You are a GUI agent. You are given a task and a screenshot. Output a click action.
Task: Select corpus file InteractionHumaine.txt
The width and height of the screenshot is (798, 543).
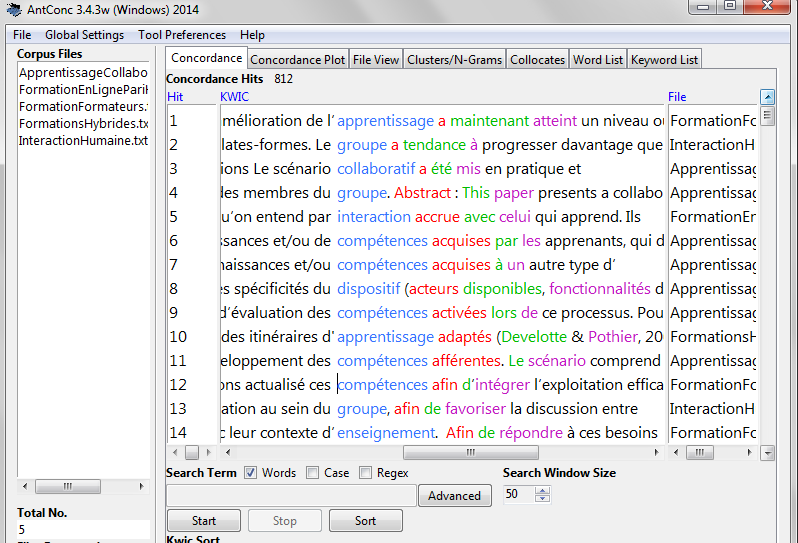pyautogui.click(x=83, y=140)
